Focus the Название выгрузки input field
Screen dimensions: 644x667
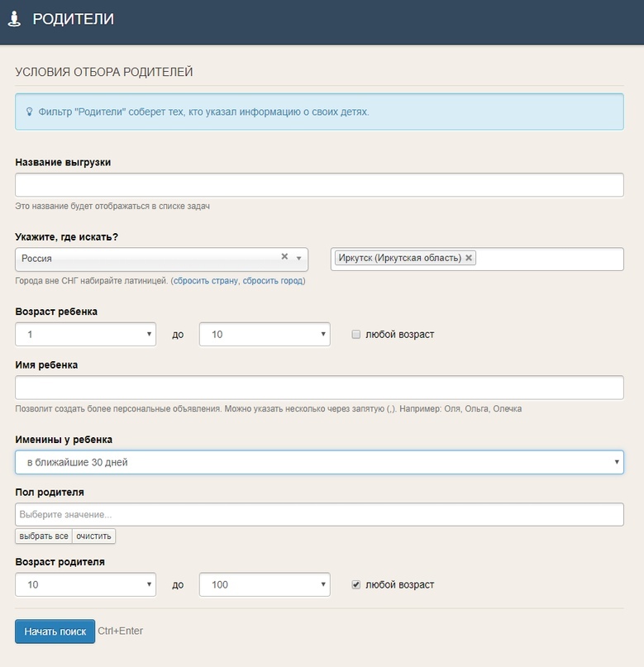point(319,185)
